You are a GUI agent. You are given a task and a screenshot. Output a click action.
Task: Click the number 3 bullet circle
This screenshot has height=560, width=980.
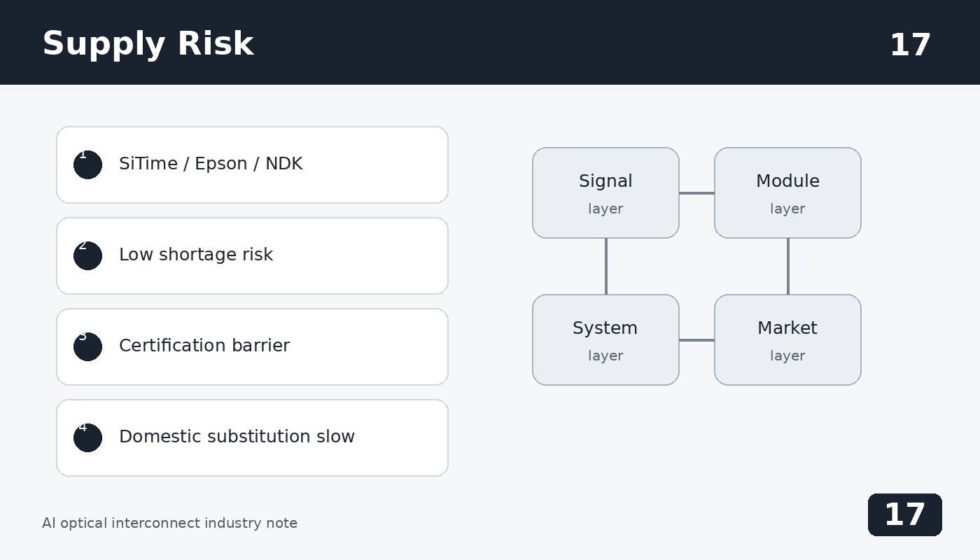click(x=87, y=346)
